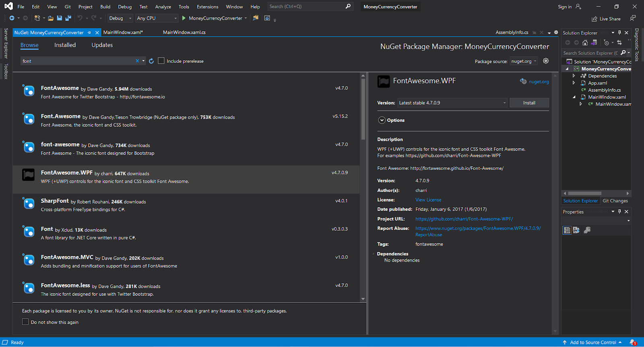Click the notifications bell in status bar
This screenshot has width=644, height=347.
(633, 343)
